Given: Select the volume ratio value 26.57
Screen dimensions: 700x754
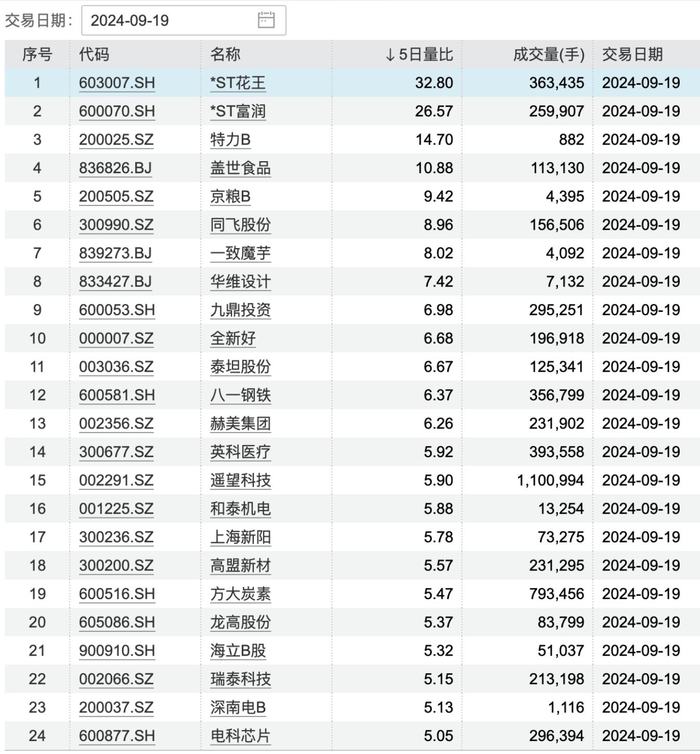Looking at the screenshot, I should [434, 111].
